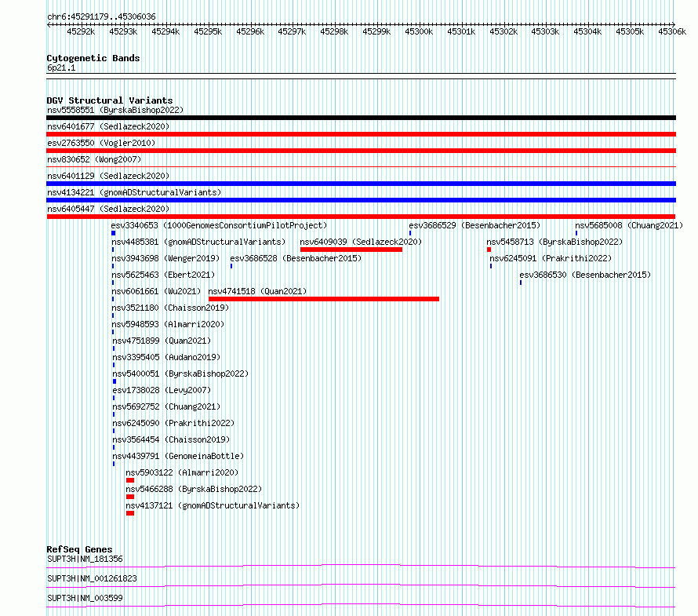Open the nsv5400051 (ByrskaBishop2022) entry

pyautogui.click(x=180, y=374)
